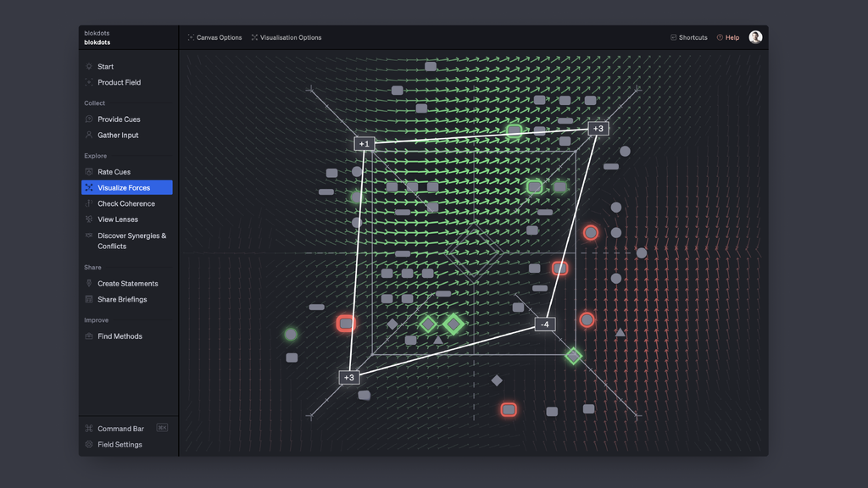
Task: Select Visualize Forces in sidebar
Action: [x=127, y=187]
